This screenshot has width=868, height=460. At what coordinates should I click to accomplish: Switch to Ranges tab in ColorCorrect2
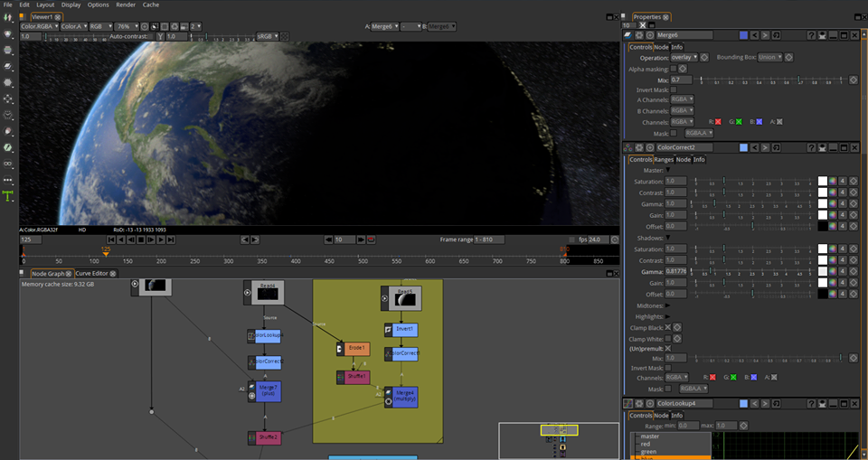coord(664,159)
